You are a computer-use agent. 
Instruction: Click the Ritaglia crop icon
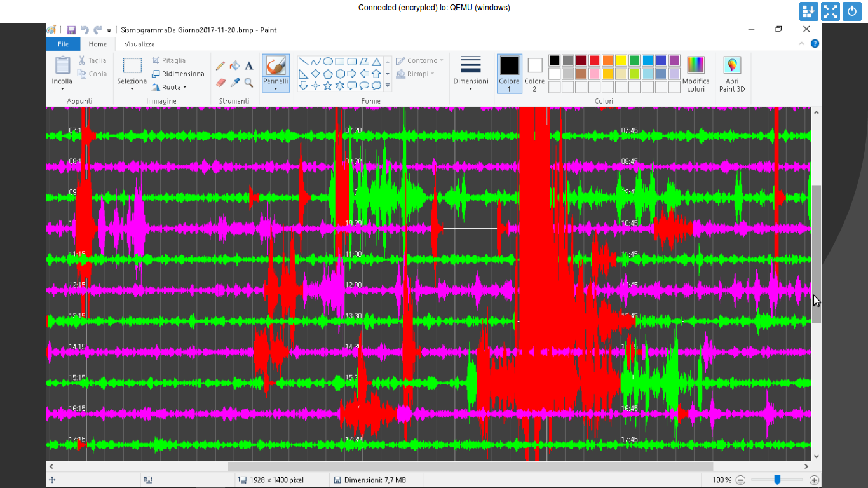click(156, 60)
